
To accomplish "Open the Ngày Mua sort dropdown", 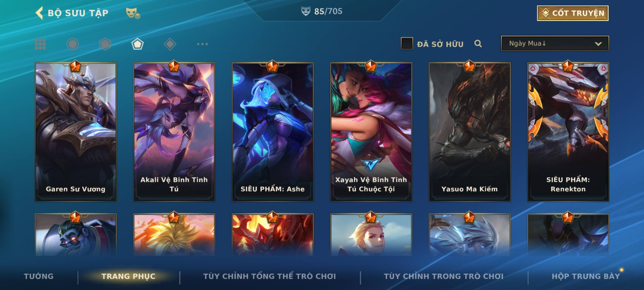I will 555,43.
